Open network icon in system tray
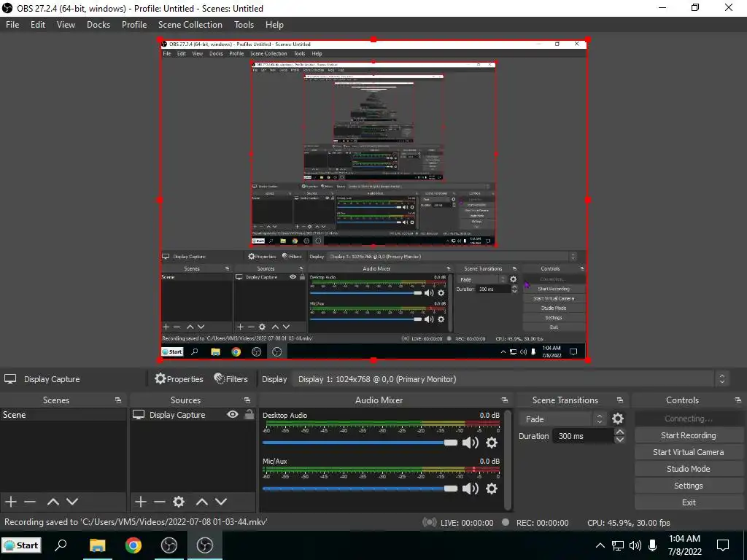The image size is (747, 560). 618,545
